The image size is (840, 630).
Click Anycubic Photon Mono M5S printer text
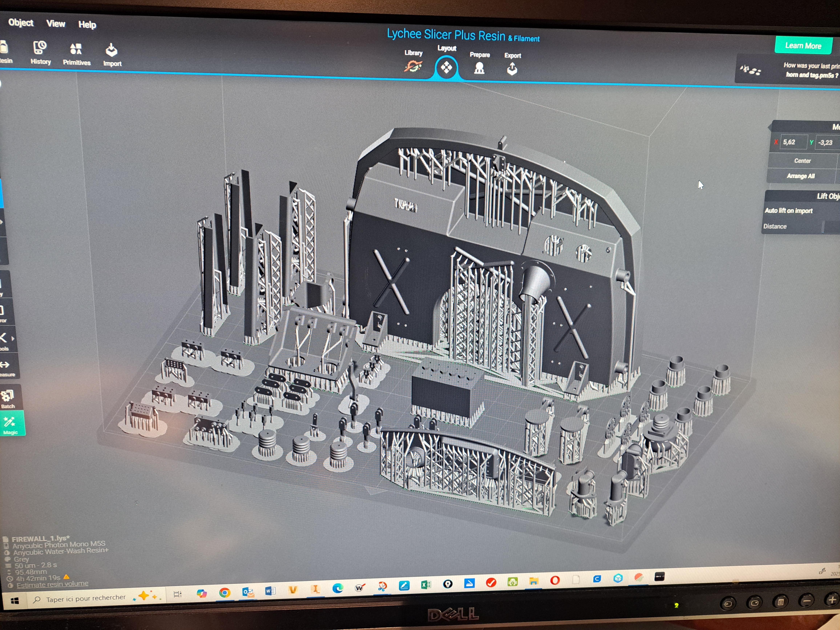click(x=59, y=545)
